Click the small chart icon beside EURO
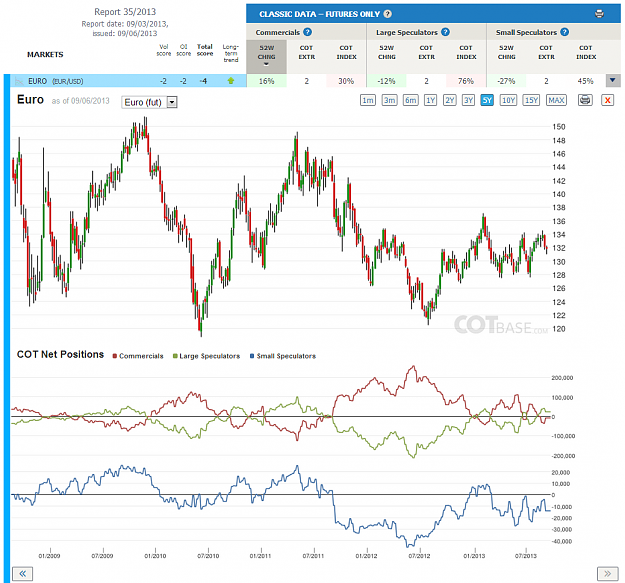Image resolution: width=625 pixels, height=583 pixels. (19, 81)
